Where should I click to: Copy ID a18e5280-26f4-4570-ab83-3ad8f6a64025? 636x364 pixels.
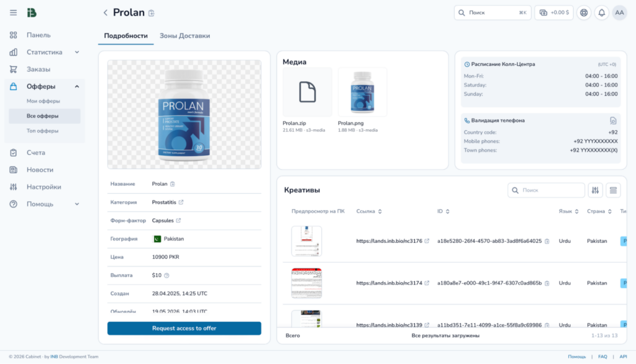pyautogui.click(x=547, y=242)
